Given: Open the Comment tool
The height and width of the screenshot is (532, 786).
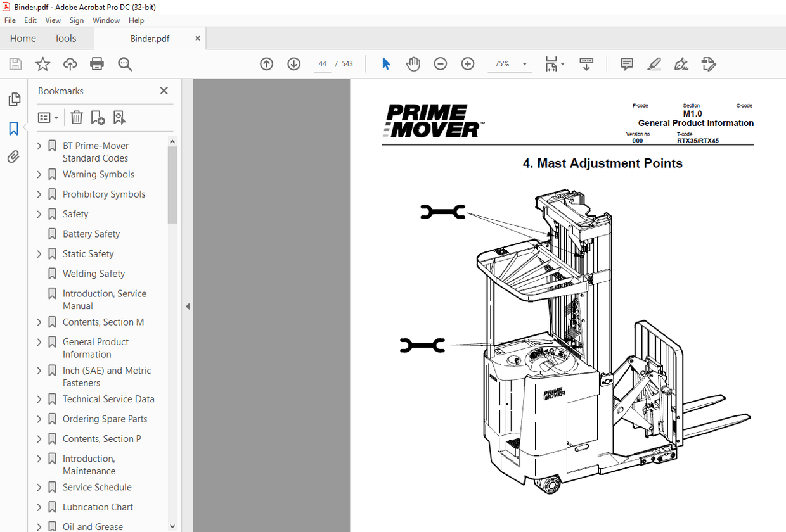Looking at the screenshot, I should (x=626, y=63).
